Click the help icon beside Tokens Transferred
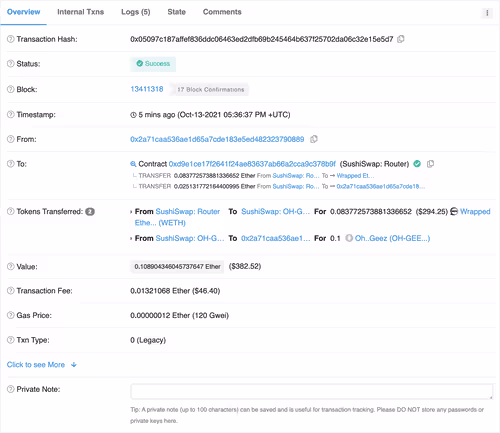The width and height of the screenshot is (500, 433). coord(11,211)
